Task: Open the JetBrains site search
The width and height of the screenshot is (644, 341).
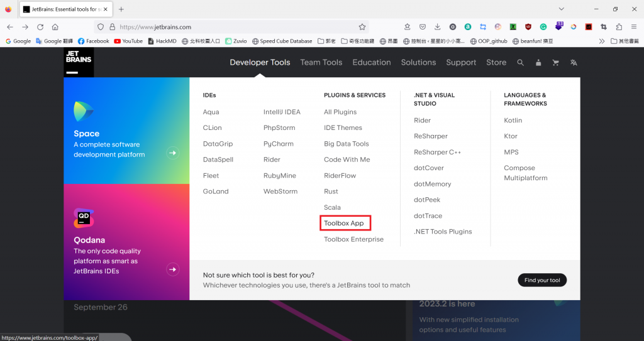Action: (520, 63)
